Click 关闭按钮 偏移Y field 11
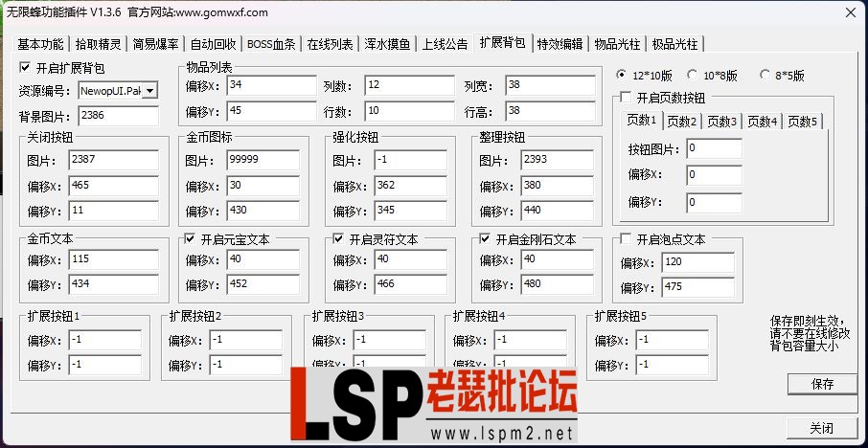This screenshot has height=448, width=868. point(113,211)
